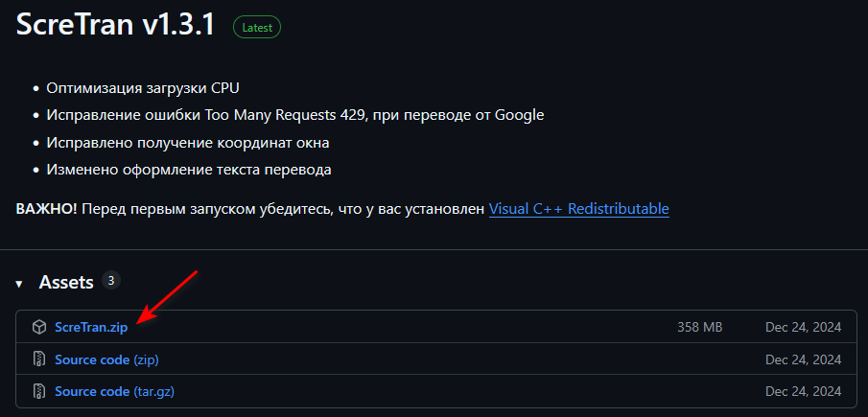The image size is (868, 417).
Task: Click the red arrow pointing at ScreTran.zip
Action: [168, 296]
